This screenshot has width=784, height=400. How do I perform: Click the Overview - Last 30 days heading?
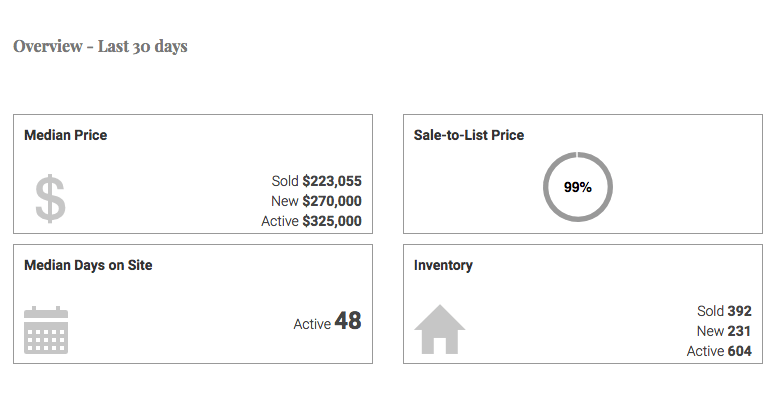[100, 46]
